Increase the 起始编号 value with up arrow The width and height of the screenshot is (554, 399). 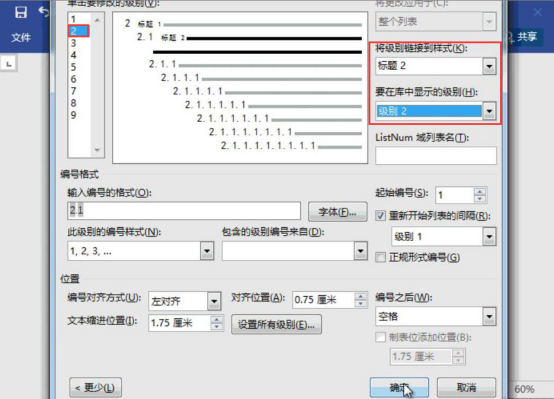tap(479, 192)
